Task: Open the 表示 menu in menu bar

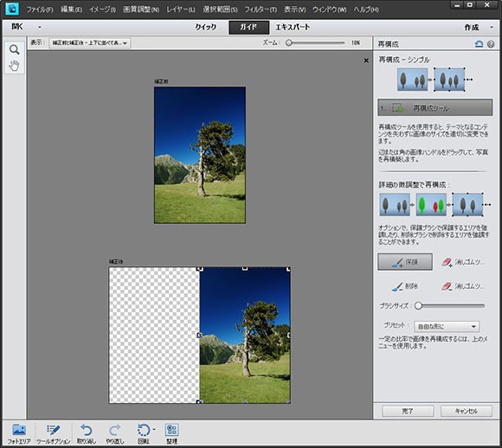Action: (294, 10)
